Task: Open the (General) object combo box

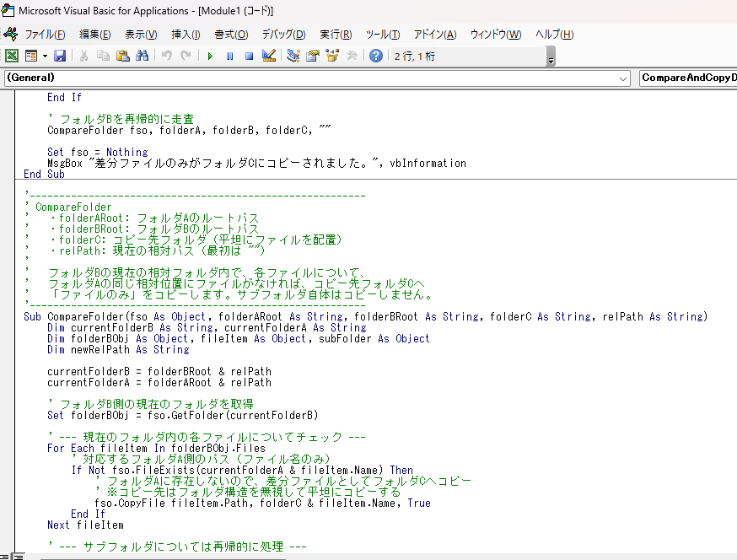Action: pyautogui.click(x=317, y=78)
